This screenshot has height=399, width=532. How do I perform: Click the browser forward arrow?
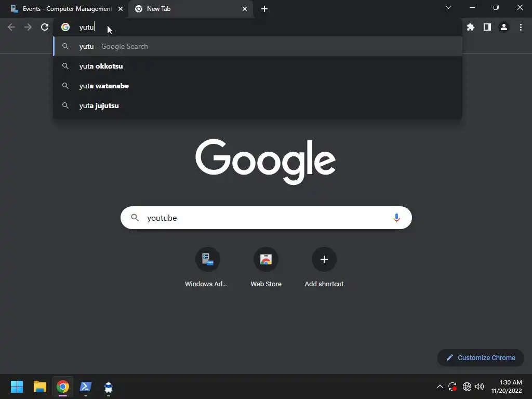[x=28, y=27]
